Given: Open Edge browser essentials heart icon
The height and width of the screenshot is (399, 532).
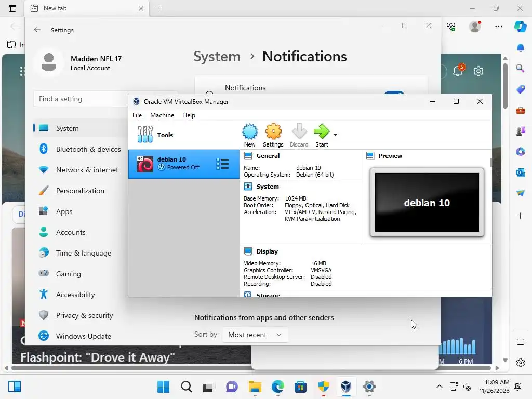Looking at the screenshot, I should (451, 26).
